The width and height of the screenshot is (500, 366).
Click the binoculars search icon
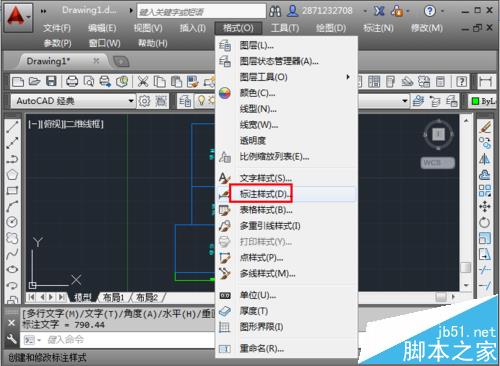click(275, 12)
